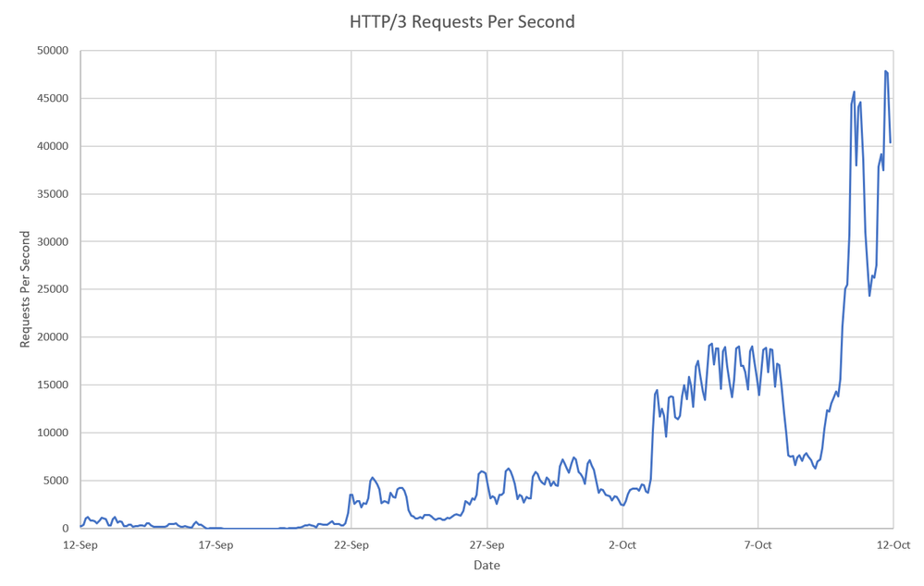Click the y-axis label 10000
The image size is (924, 586).
[x=53, y=433]
